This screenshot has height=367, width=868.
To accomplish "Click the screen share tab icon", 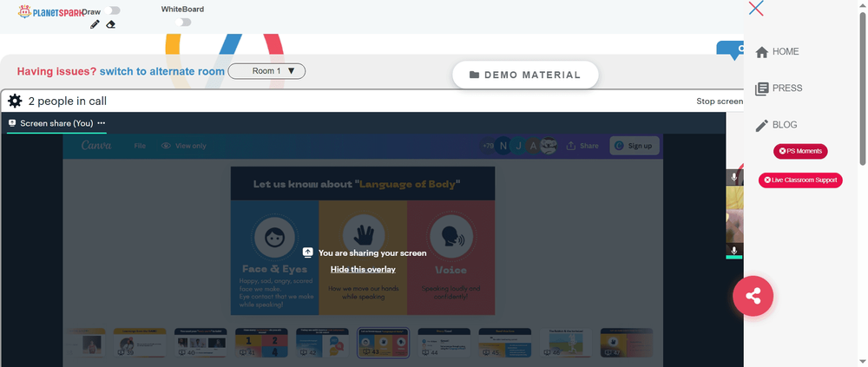I will pos(12,123).
